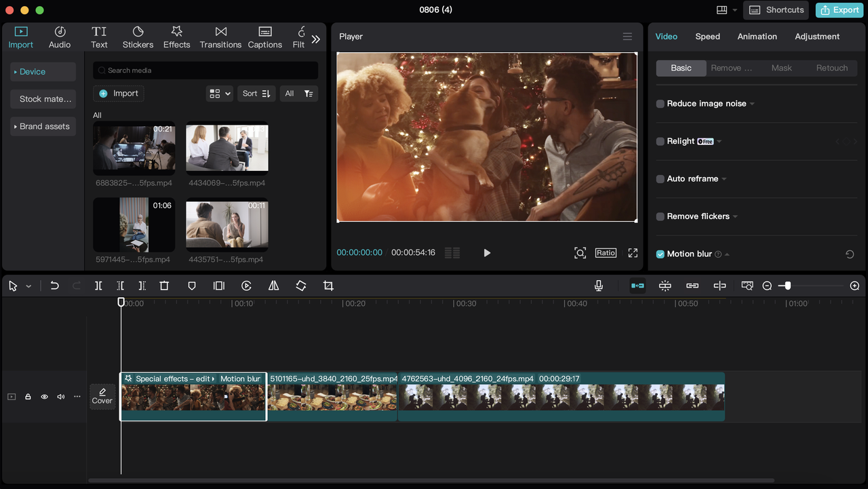Switch to the Animation tab

(x=757, y=37)
